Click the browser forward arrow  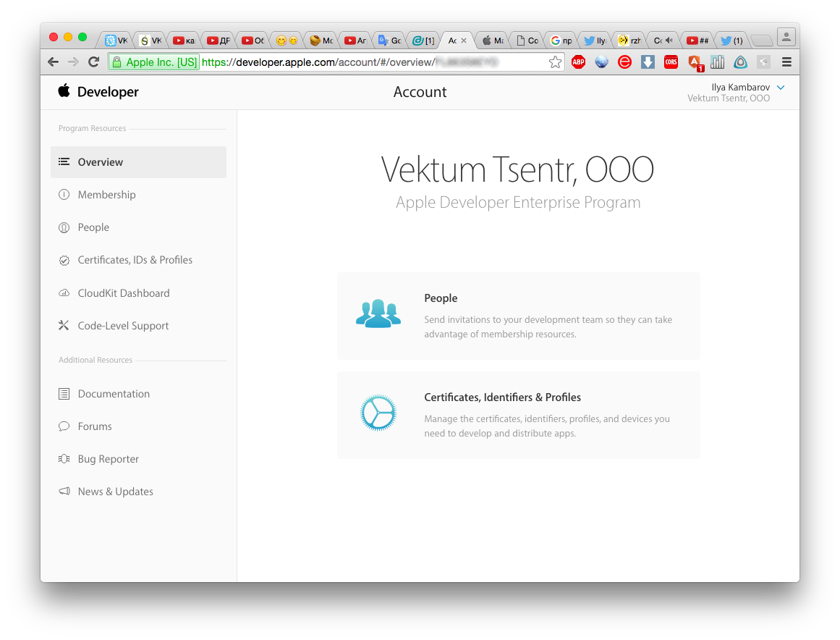[73, 62]
